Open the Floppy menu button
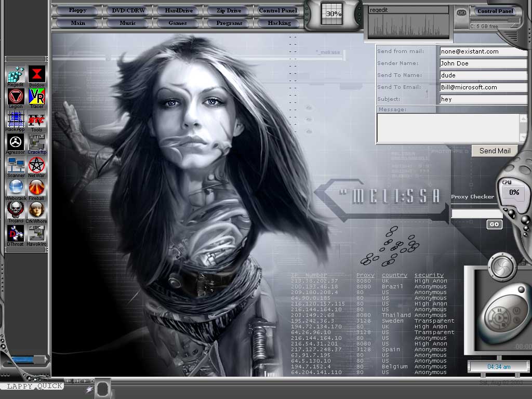 pyautogui.click(x=77, y=10)
